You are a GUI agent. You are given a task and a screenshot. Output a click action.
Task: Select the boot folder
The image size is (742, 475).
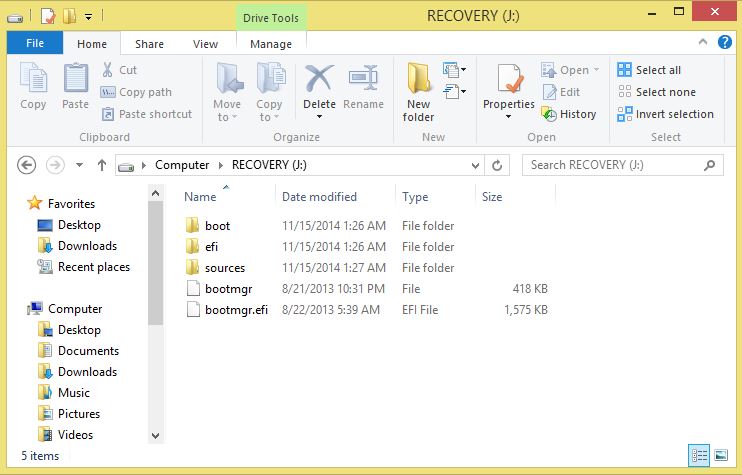[367, 226]
